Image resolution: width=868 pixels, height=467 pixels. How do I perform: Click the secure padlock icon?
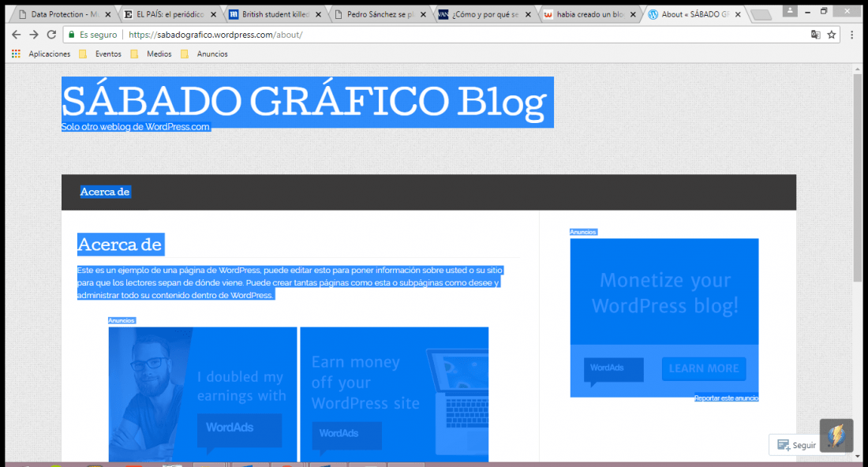[71, 34]
